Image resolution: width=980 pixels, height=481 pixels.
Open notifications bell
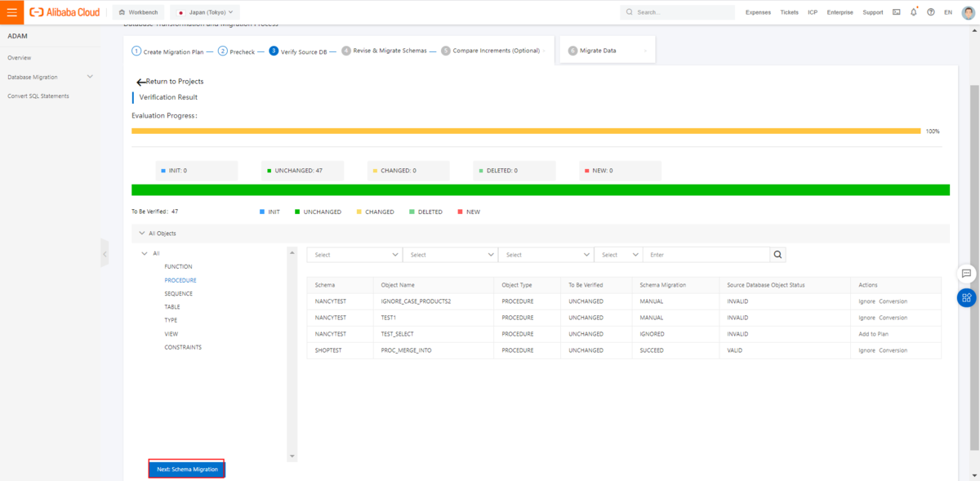914,12
